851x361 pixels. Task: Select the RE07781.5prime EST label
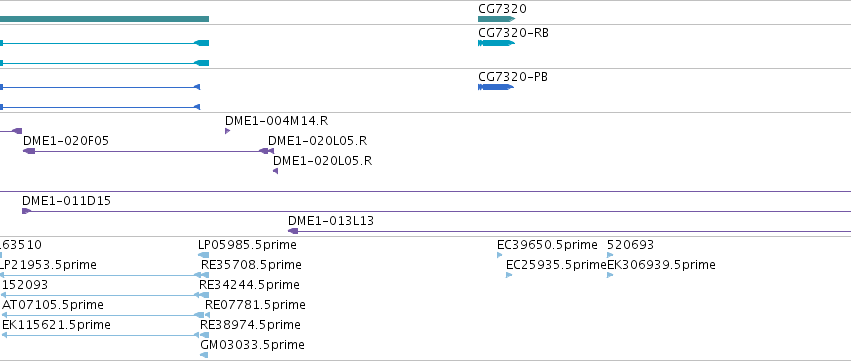[255, 305]
